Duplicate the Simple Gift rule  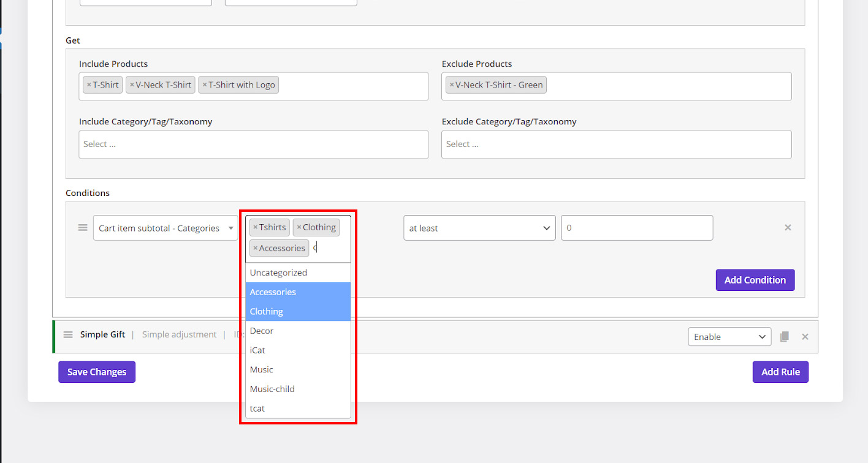(x=784, y=337)
